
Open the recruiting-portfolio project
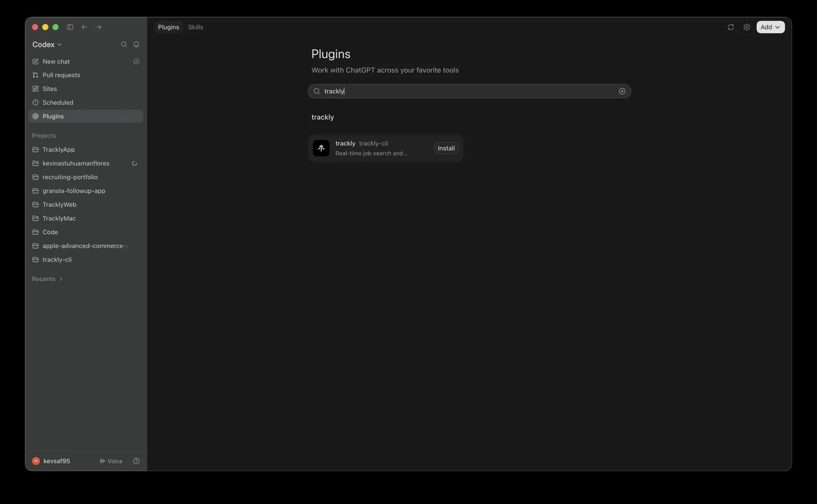[x=86, y=177]
